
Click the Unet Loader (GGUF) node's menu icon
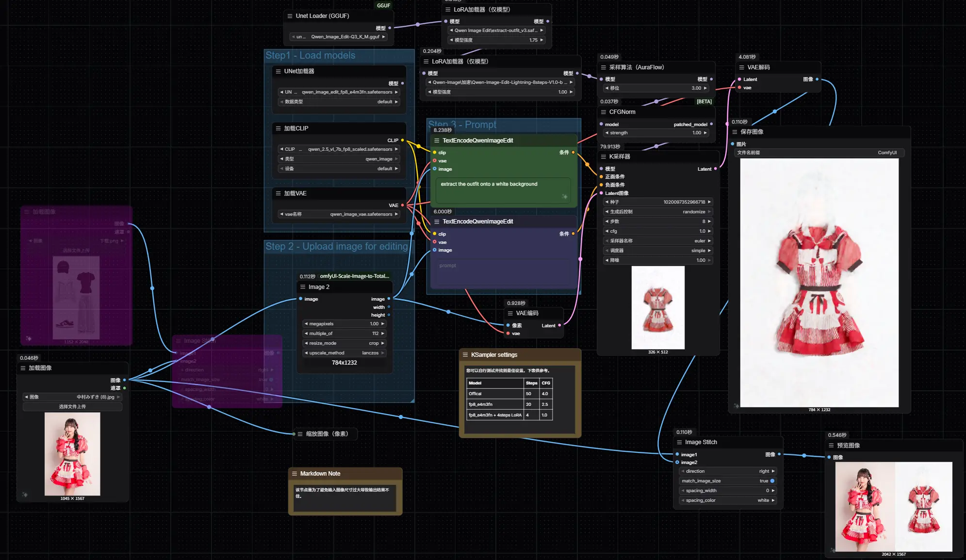point(290,16)
